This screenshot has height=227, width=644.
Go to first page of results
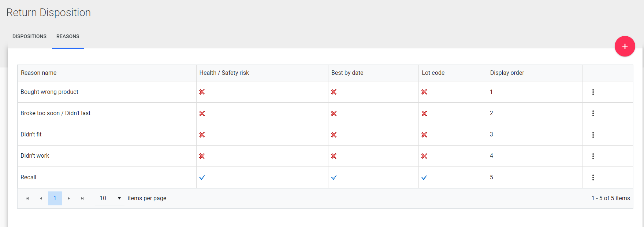tap(27, 198)
